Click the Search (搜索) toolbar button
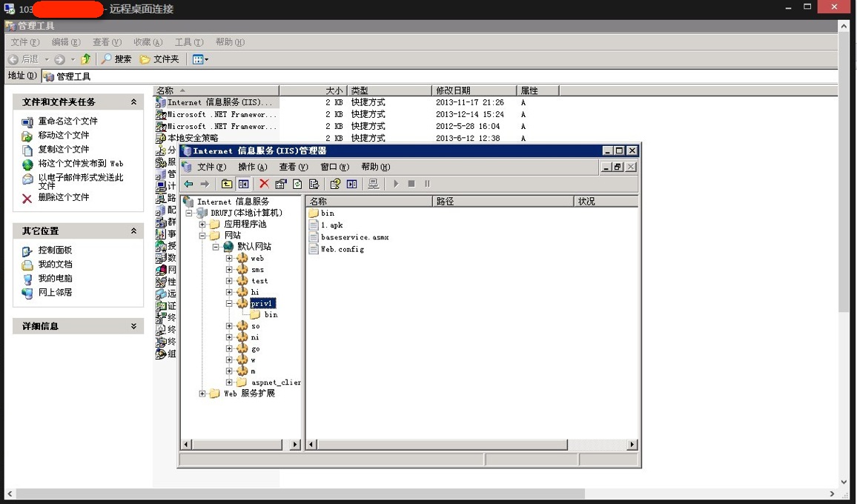This screenshot has width=857, height=504. (x=116, y=59)
